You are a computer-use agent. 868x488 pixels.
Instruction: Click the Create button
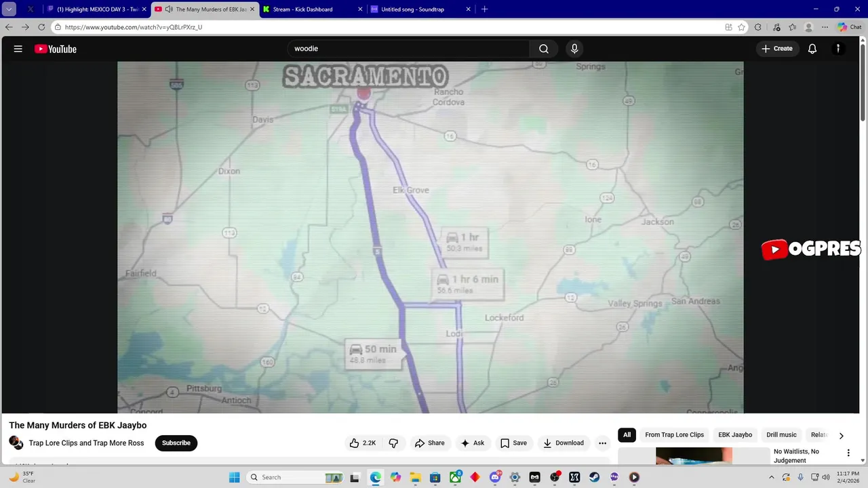point(777,49)
